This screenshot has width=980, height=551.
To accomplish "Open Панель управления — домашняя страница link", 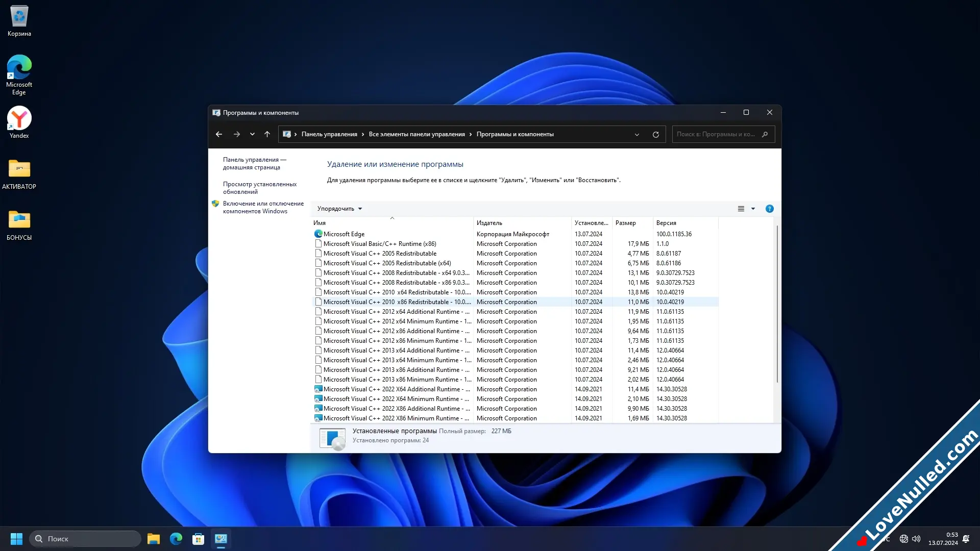I will (x=254, y=163).
